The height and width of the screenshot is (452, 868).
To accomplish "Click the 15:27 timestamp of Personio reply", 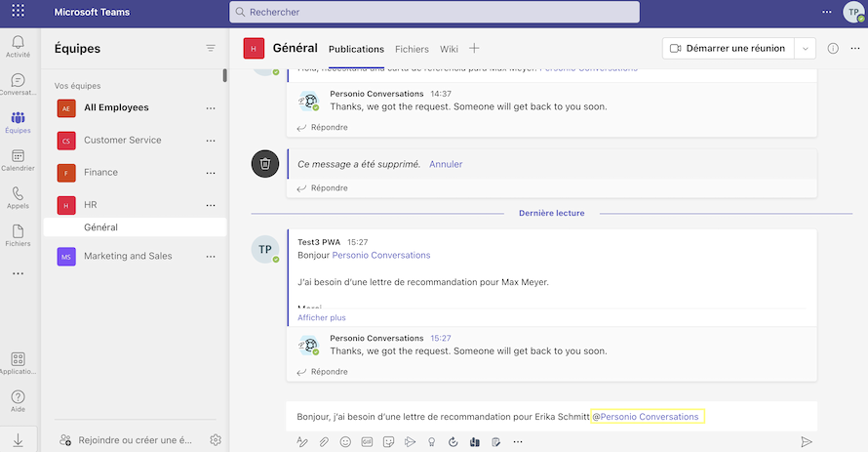I will pos(441,338).
